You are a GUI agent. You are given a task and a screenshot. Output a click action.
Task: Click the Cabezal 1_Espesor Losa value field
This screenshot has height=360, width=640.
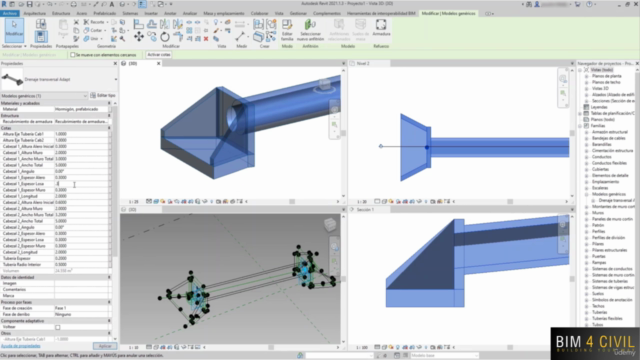[81, 184]
